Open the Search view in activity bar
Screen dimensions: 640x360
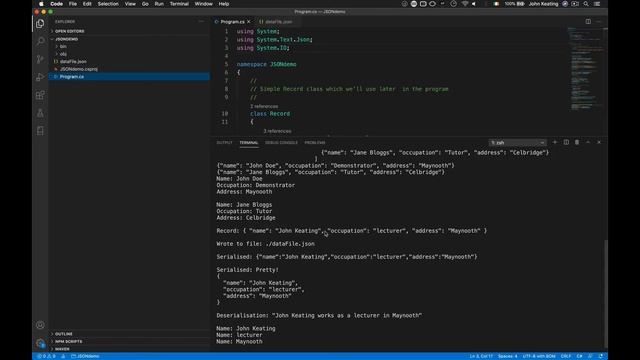pos(40,41)
